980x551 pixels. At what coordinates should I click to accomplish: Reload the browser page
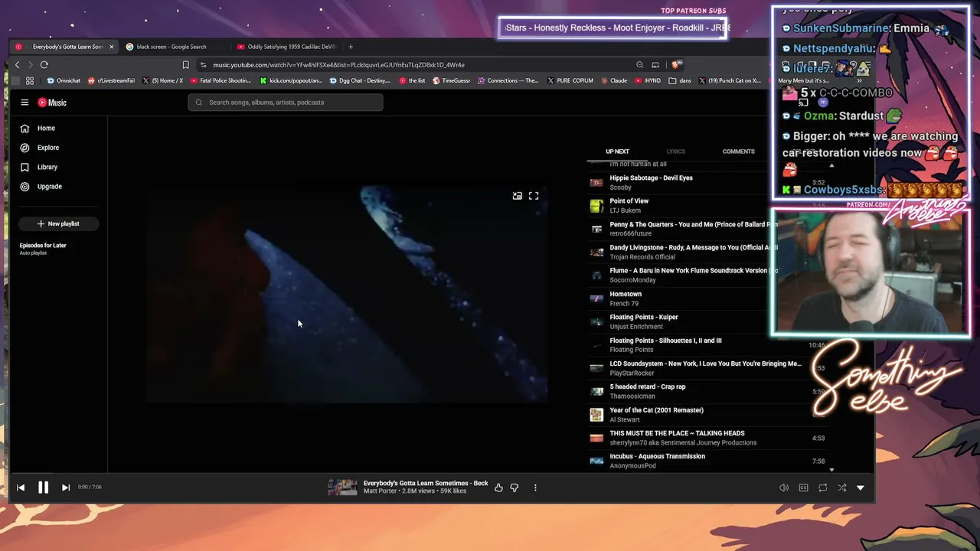click(x=44, y=65)
